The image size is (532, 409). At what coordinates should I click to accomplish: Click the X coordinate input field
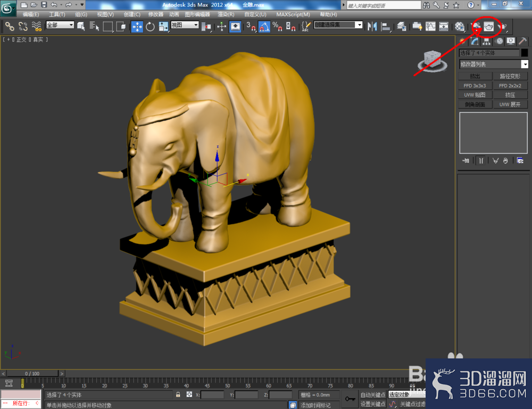[x=212, y=395]
